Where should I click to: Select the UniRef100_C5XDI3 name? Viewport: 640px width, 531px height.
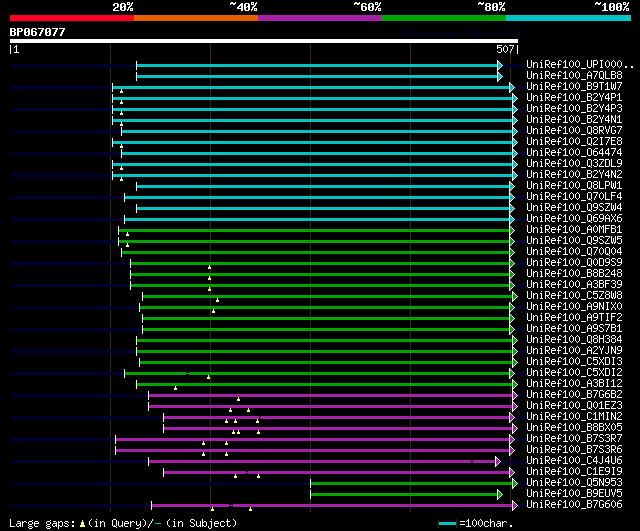[574, 362]
